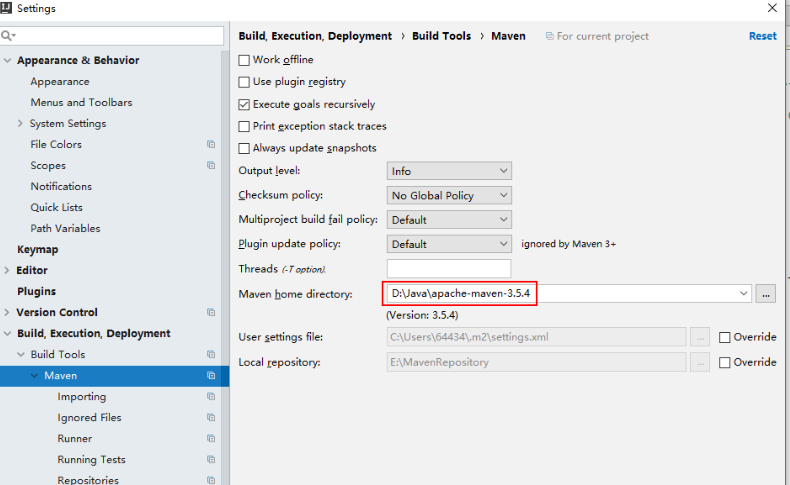
Task: Collapse Build, Execution, Deployment section
Action: tap(7, 333)
